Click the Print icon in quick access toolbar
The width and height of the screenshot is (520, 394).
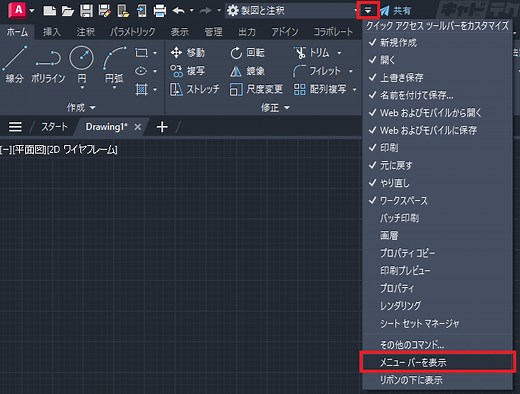160,11
